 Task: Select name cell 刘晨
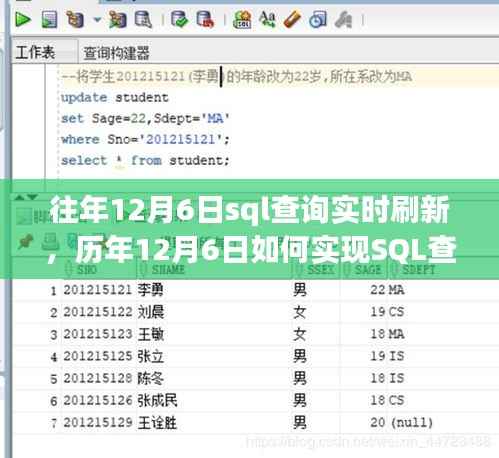[x=151, y=312]
